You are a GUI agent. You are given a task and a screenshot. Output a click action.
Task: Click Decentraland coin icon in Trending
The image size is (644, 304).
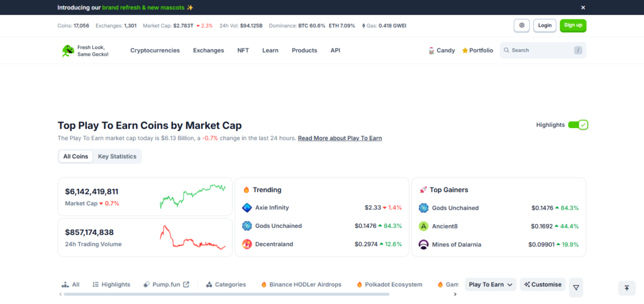click(247, 244)
